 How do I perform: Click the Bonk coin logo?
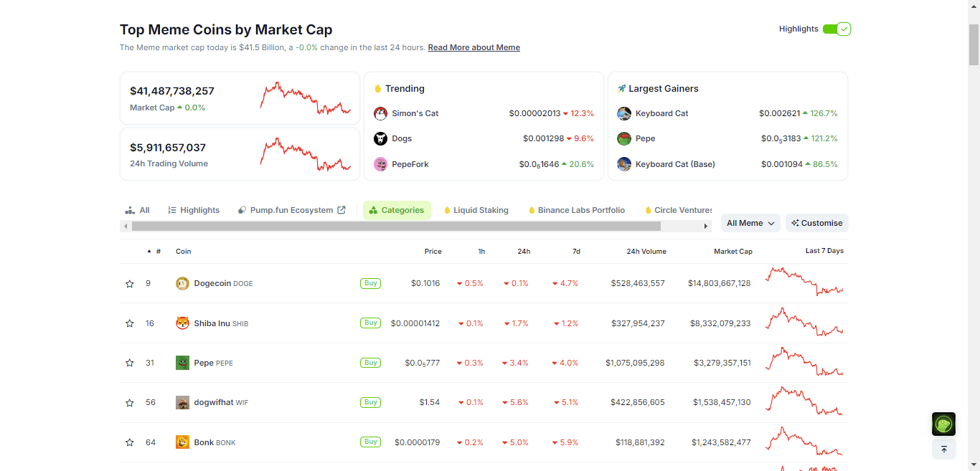(x=182, y=442)
